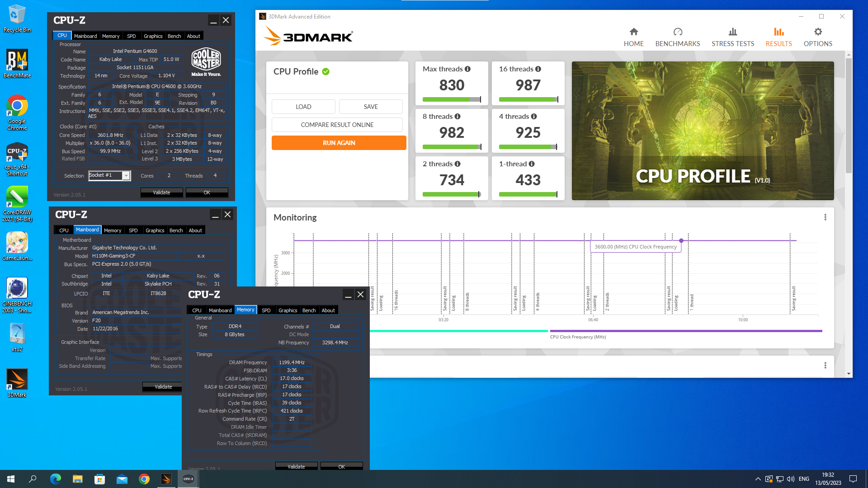The height and width of the screenshot is (488, 868).
Task: Open Recycle Bin desktop icon
Action: coord(17,19)
